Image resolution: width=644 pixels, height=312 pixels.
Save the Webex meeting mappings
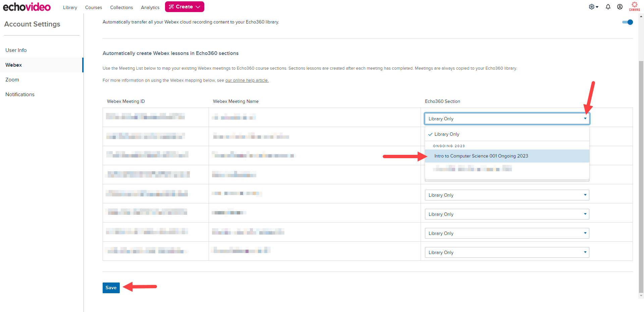[x=111, y=288]
